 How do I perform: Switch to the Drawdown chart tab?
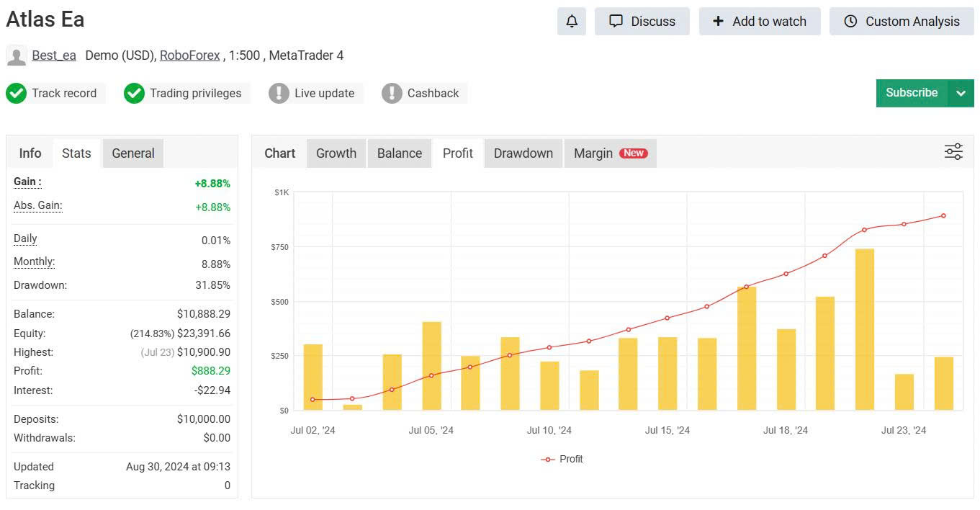[x=523, y=153]
